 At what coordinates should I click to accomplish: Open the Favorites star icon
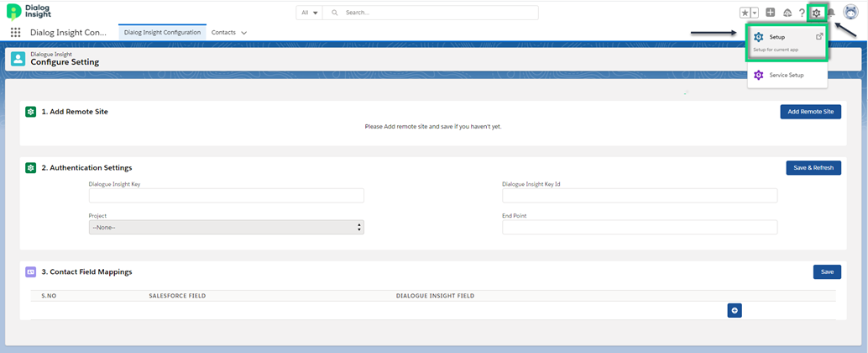745,13
